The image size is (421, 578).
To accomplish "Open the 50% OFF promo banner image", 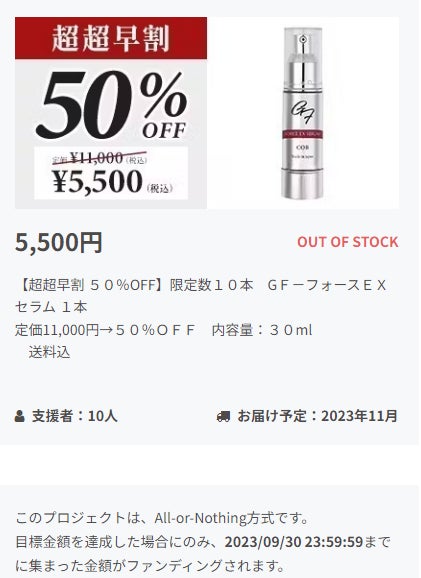I will [x=111, y=113].
